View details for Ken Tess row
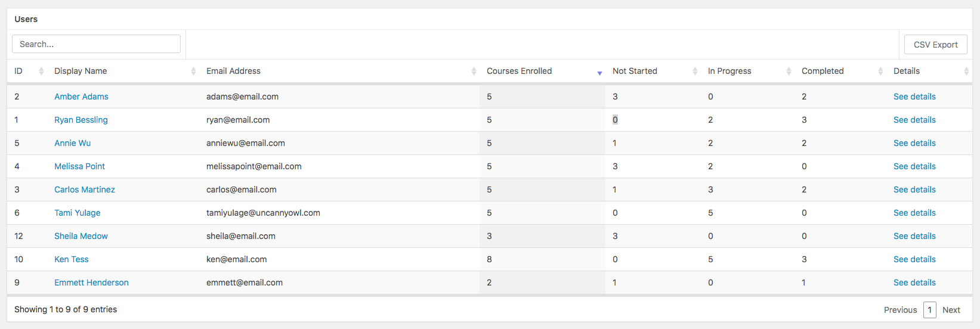Viewport: 980px width, 329px height. click(x=914, y=259)
